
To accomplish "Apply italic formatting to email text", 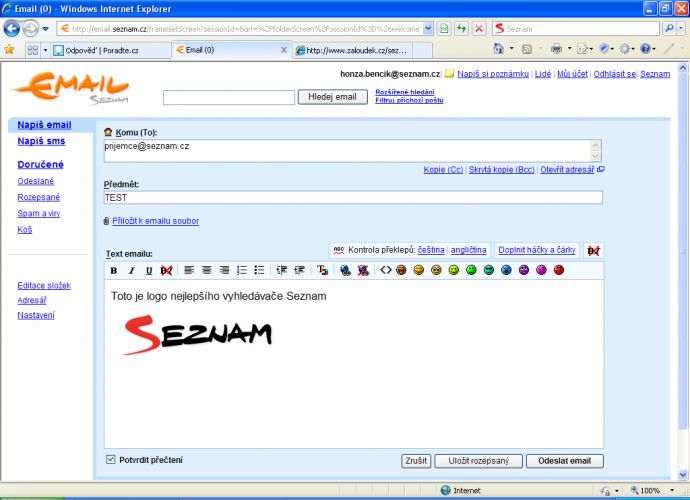I will click(131, 270).
